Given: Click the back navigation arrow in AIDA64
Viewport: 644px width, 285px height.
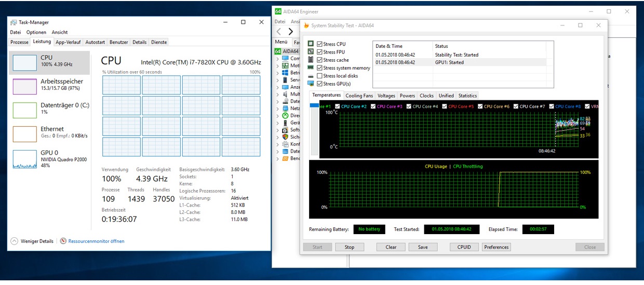Looking at the screenshot, I should (x=279, y=32).
